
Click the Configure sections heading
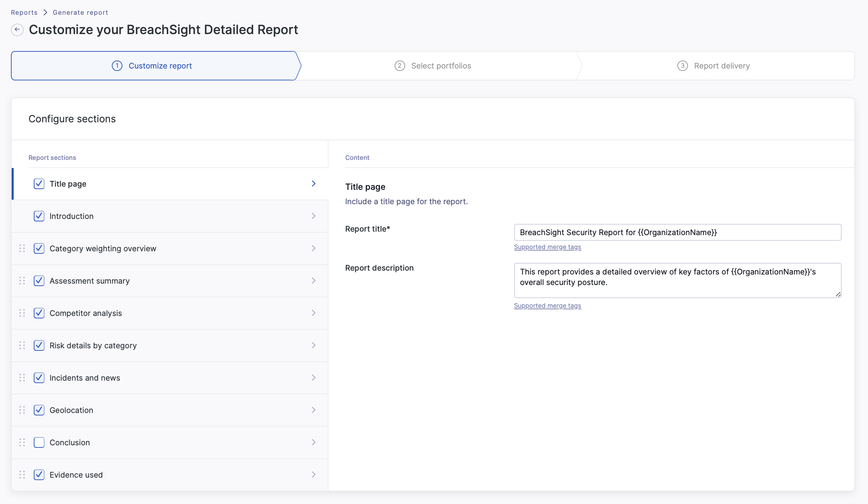pos(72,119)
